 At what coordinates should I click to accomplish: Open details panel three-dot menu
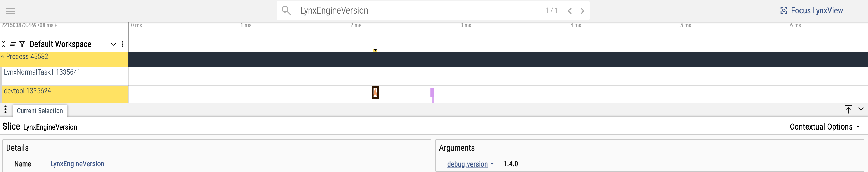tap(5, 109)
